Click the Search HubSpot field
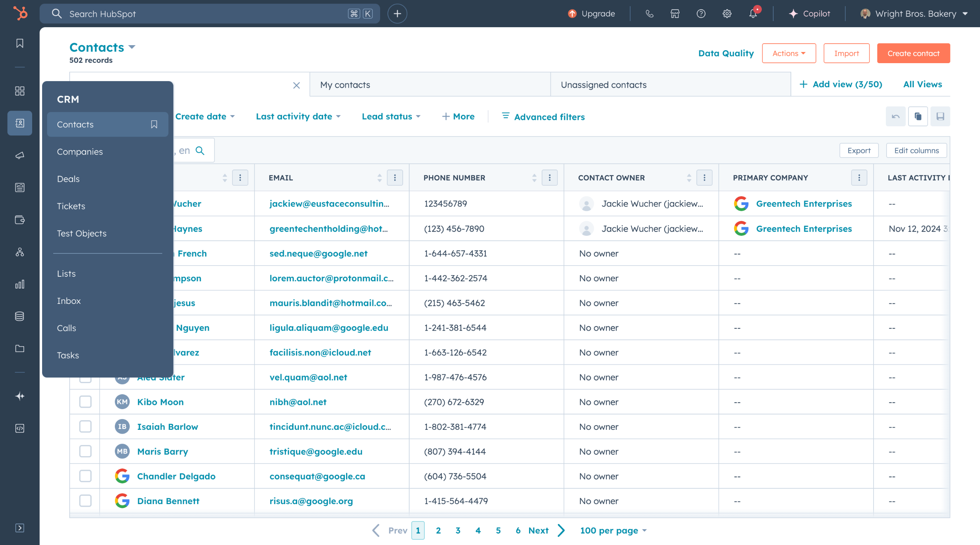The width and height of the screenshot is (980, 545). (x=207, y=14)
